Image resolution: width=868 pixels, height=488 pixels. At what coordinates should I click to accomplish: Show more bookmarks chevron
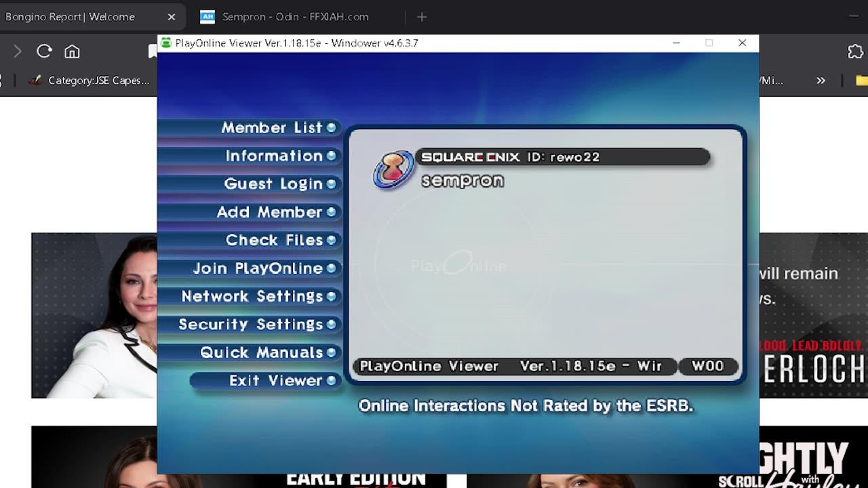coord(821,81)
